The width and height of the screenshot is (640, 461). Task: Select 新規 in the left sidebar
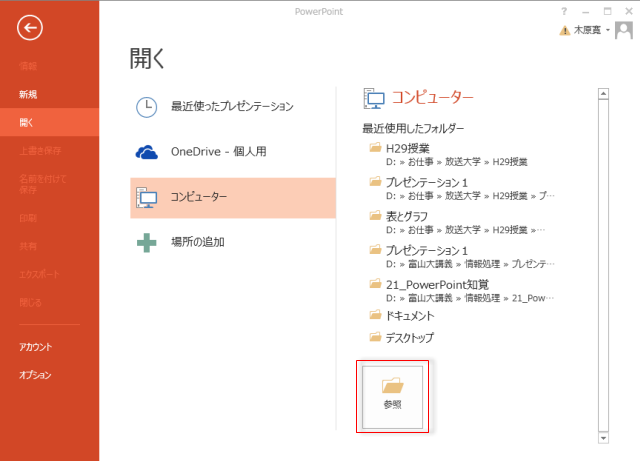49,94
